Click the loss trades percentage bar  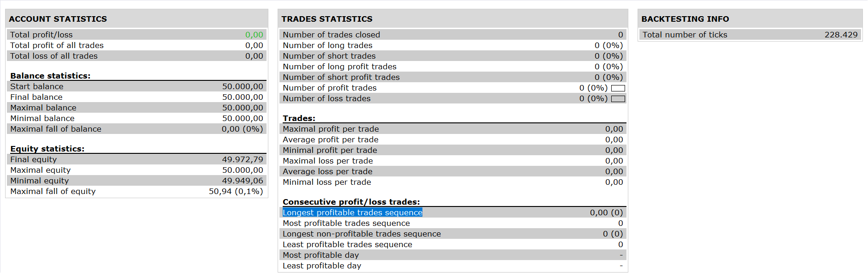click(x=618, y=99)
